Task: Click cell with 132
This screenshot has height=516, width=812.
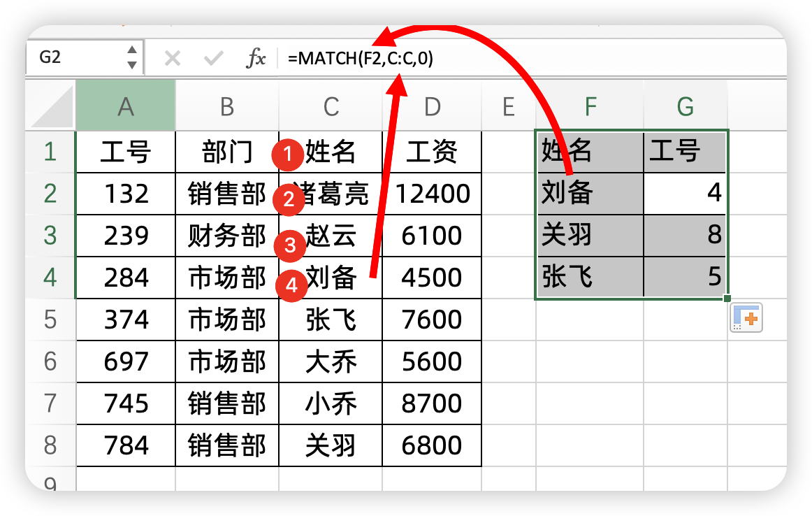Action: pyautogui.click(x=126, y=194)
